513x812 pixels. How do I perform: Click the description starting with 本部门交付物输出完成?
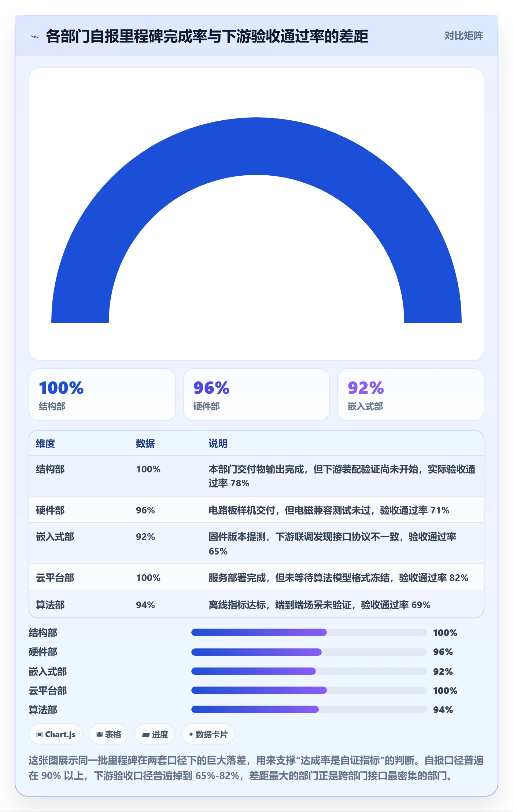342,476
